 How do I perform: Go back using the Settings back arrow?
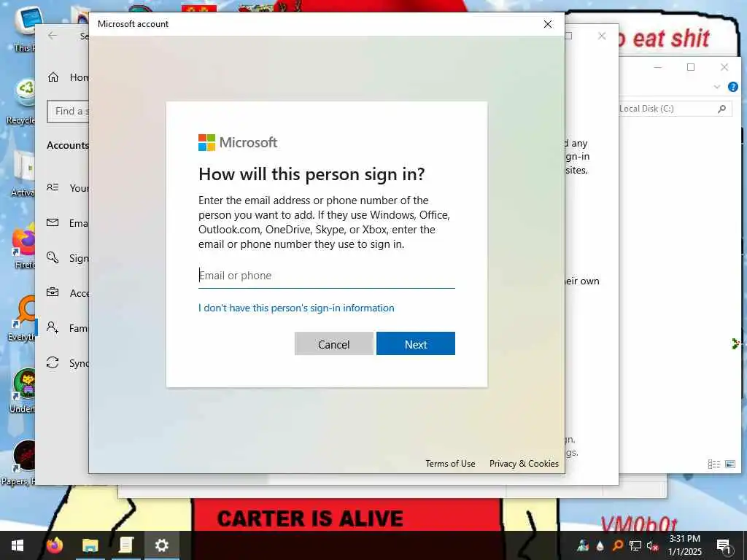[x=53, y=36]
